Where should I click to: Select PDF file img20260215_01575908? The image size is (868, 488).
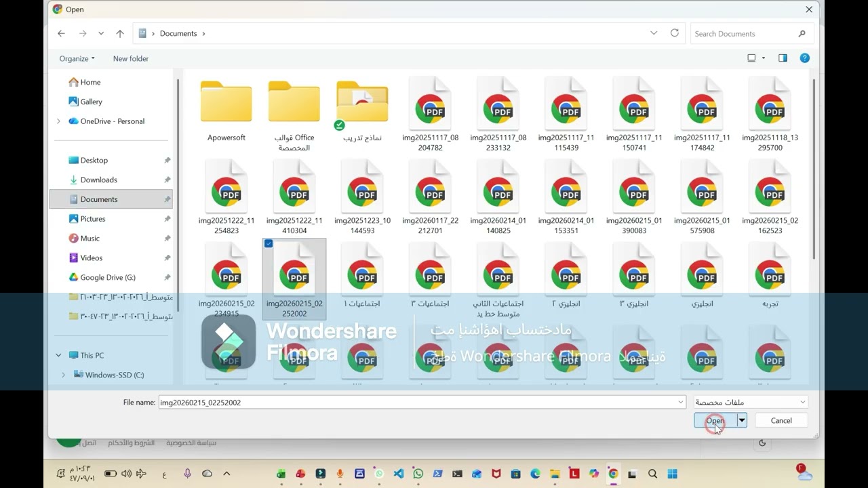click(x=702, y=197)
